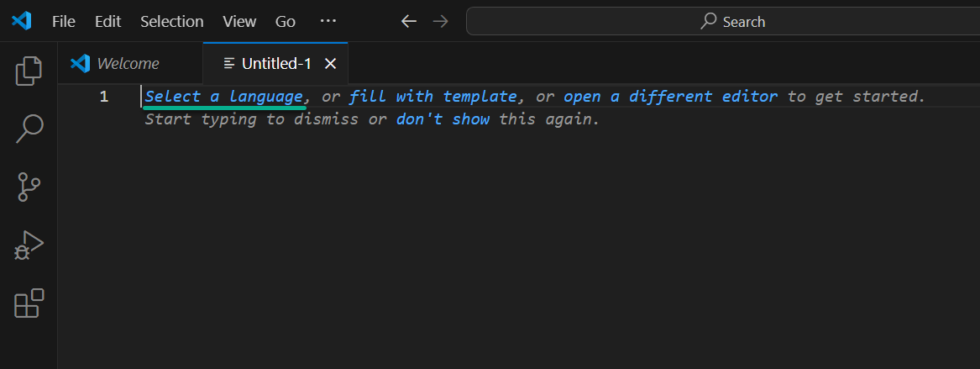Click the fill with template link

point(433,97)
